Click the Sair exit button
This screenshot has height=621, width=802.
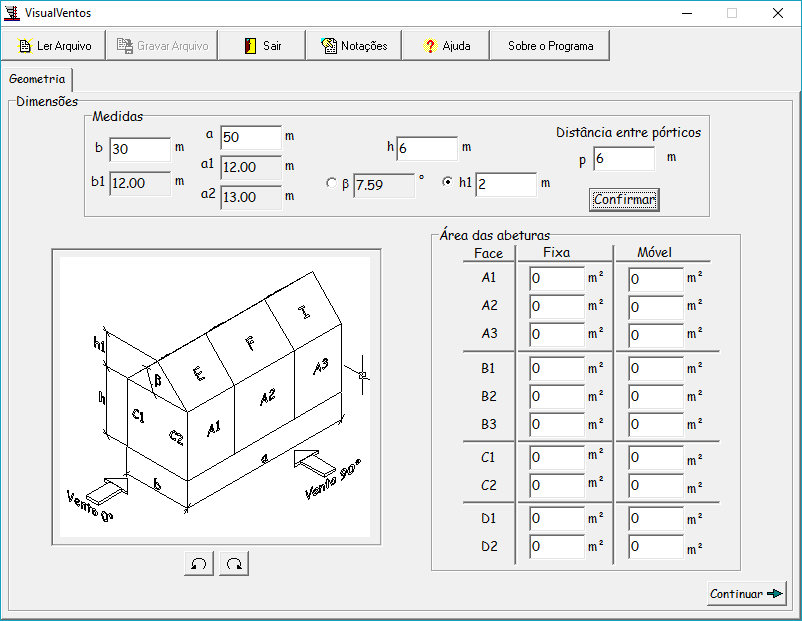[262, 46]
